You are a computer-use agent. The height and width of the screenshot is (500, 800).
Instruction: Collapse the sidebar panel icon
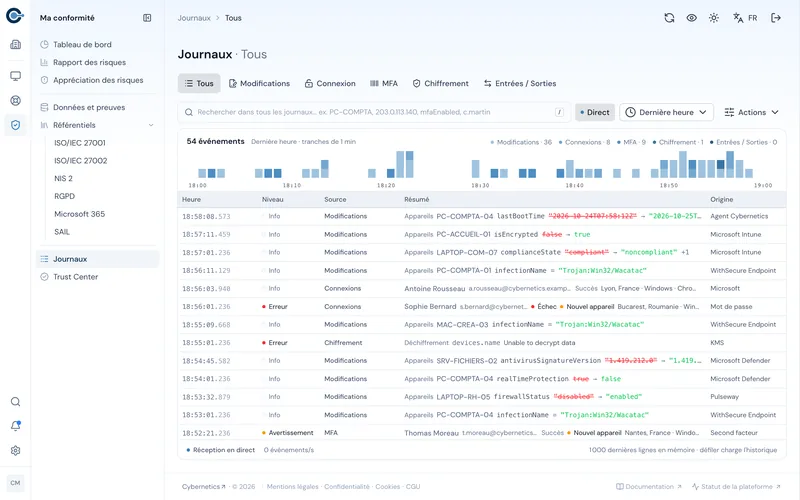147,18
